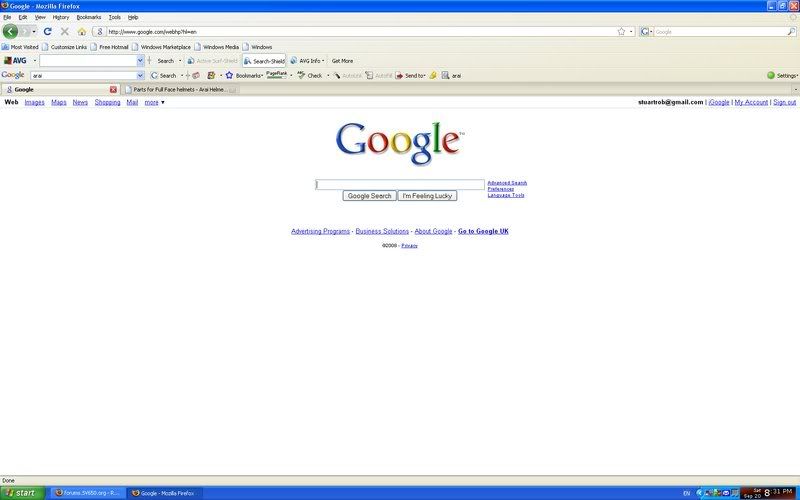Click into the URL address bar
Viewport: 800px width, 500px height.
(x=360, y=32)
